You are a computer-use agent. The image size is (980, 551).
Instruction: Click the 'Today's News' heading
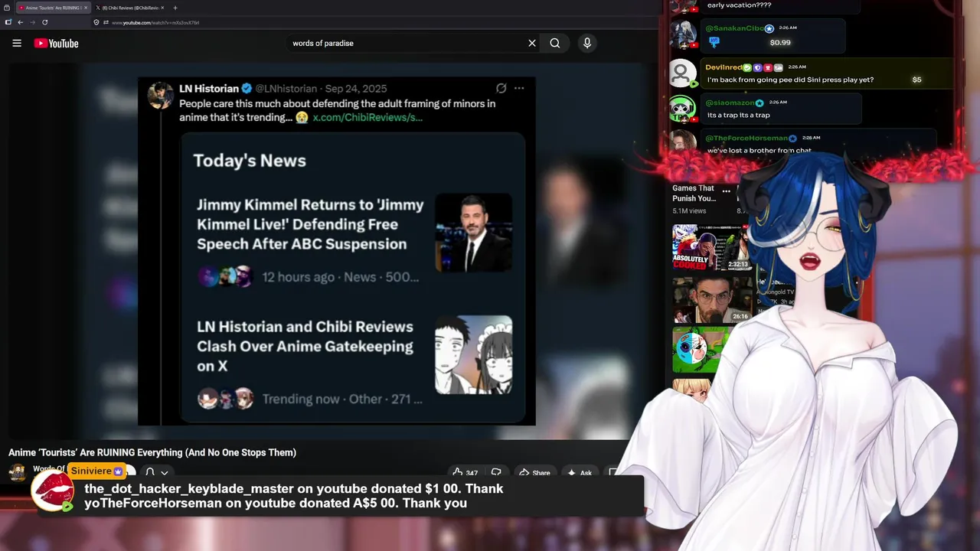(250, 161)
